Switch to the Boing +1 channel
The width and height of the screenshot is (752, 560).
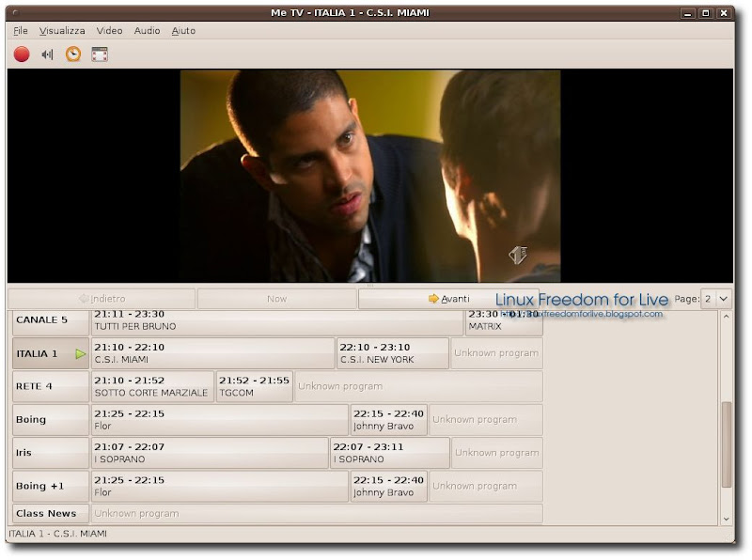(51, 486)
